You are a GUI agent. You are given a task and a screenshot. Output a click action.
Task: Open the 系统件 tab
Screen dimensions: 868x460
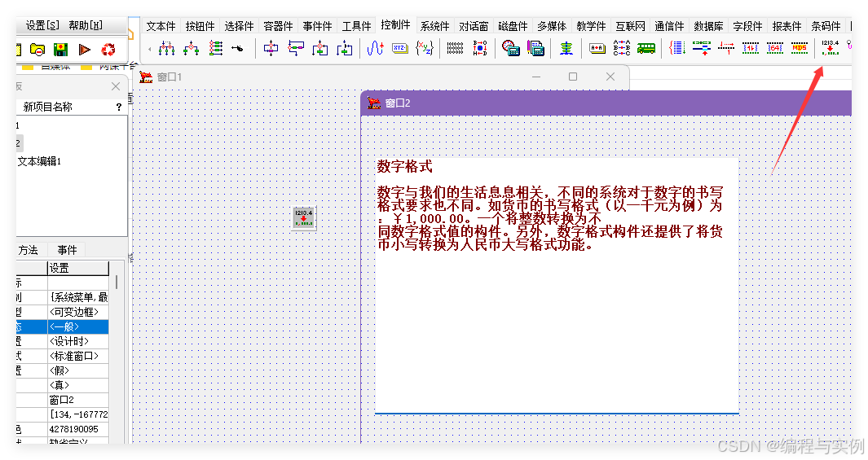click(434, 26)
